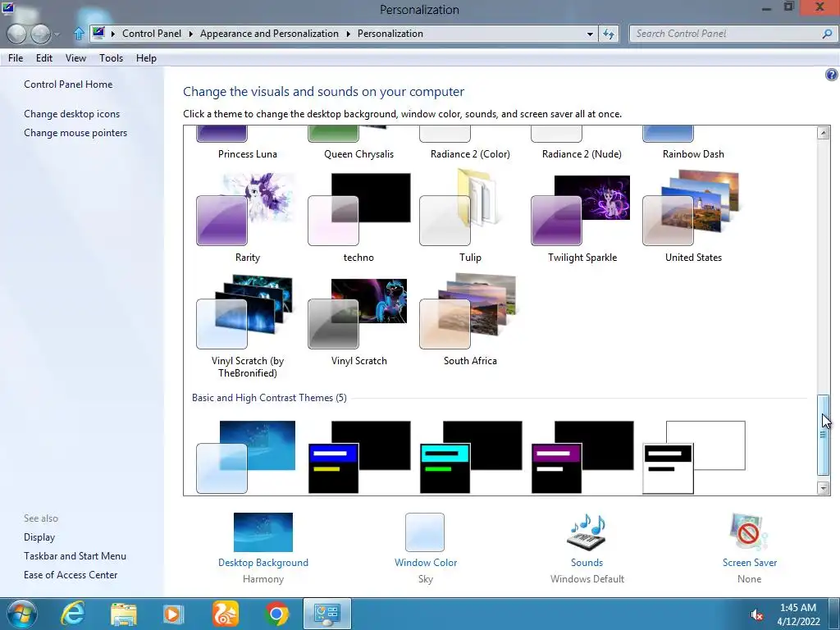
Task: Click the Forward navigation button
Action: click(x=41, y=34)
